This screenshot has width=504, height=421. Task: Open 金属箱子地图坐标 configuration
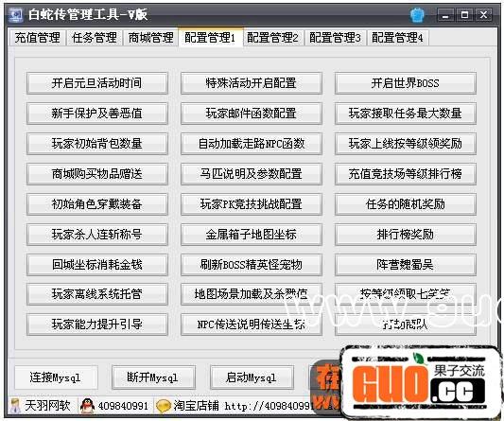click(x=251, y=234)
